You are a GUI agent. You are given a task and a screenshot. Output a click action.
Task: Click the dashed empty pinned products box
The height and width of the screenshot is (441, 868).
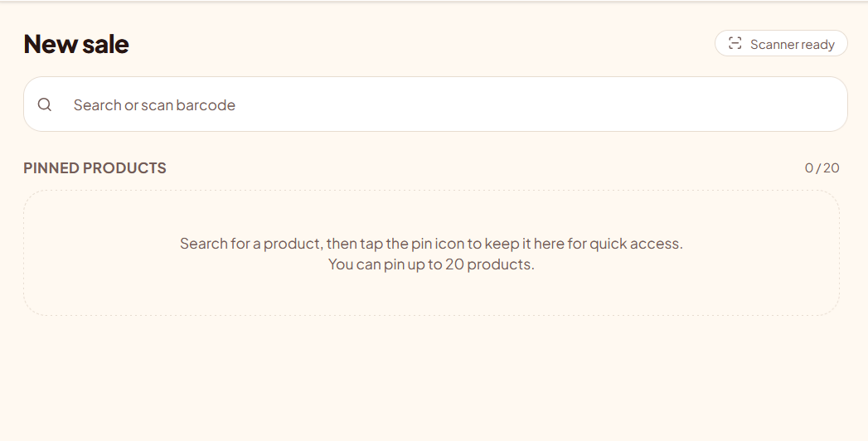click(431, 253)
